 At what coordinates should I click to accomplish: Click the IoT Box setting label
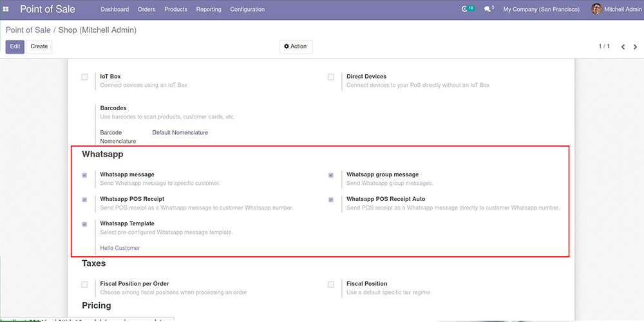(x=111, y=77)
